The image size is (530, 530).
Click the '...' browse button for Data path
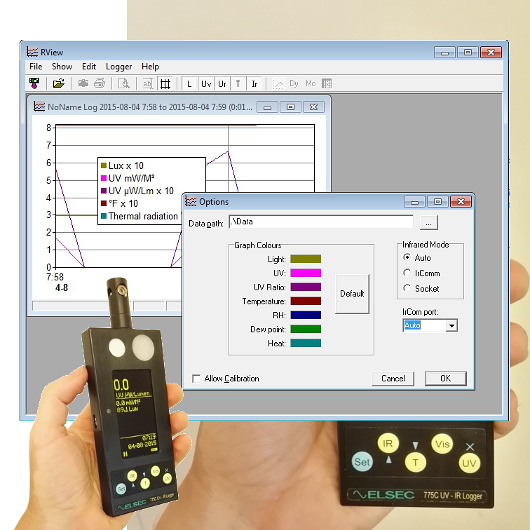(429, 223)
